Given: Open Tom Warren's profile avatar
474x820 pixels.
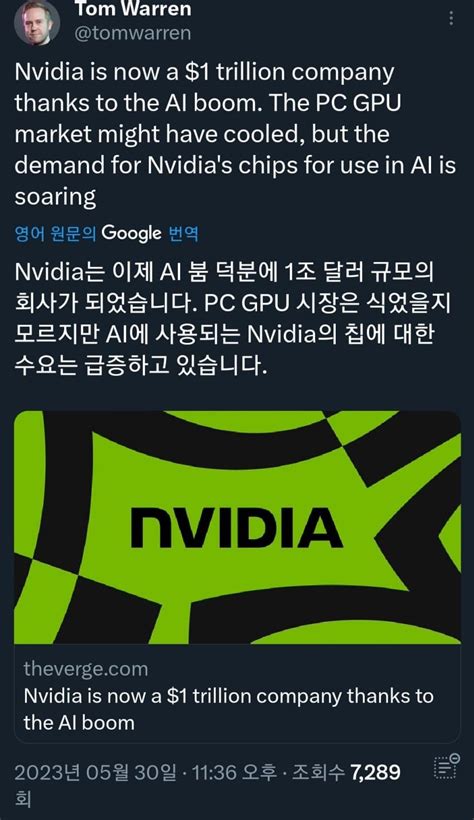Looking at the screenshot, I should click(37, 22).
